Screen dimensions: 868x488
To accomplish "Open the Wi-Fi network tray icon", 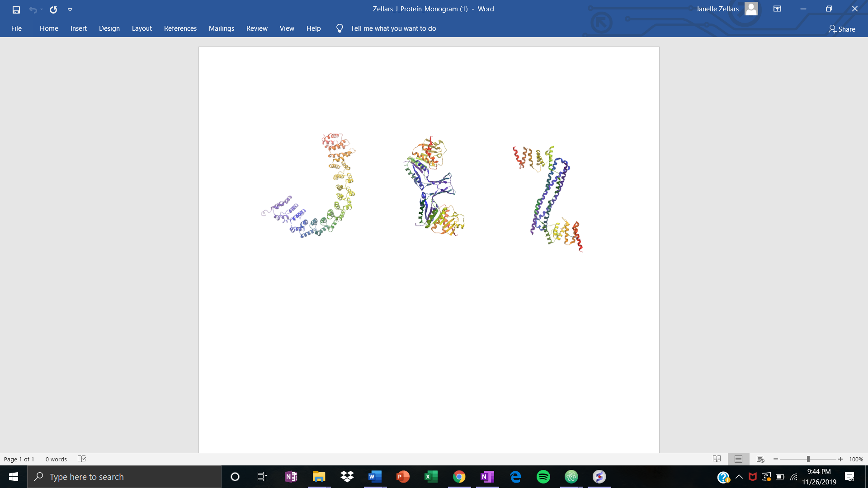I will point(794,477).
